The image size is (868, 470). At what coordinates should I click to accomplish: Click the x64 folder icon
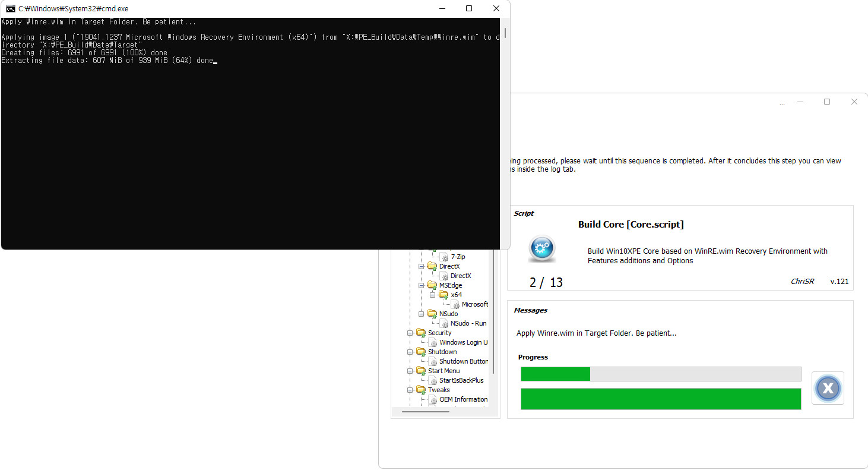click(443, 295)
